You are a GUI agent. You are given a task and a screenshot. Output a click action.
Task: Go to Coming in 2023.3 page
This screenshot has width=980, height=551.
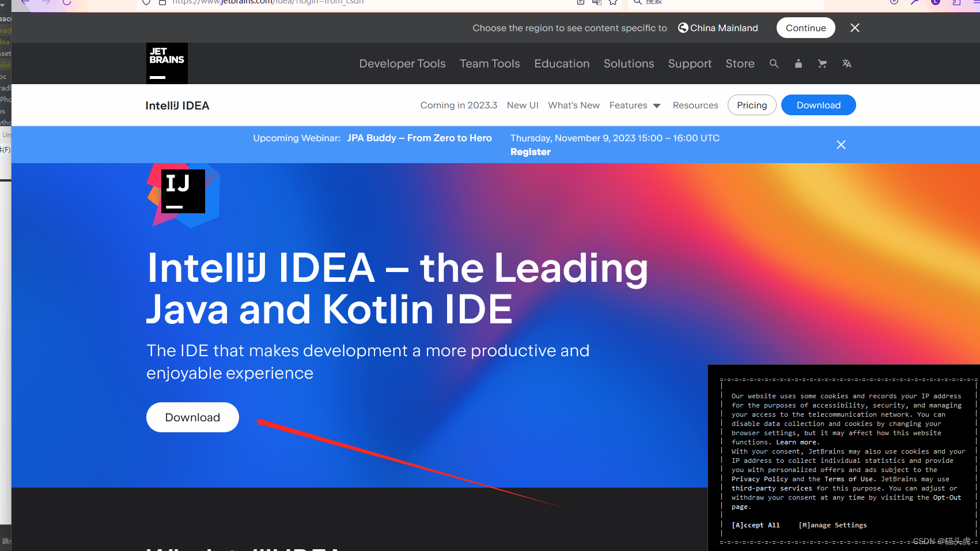[x=459, y=105]
